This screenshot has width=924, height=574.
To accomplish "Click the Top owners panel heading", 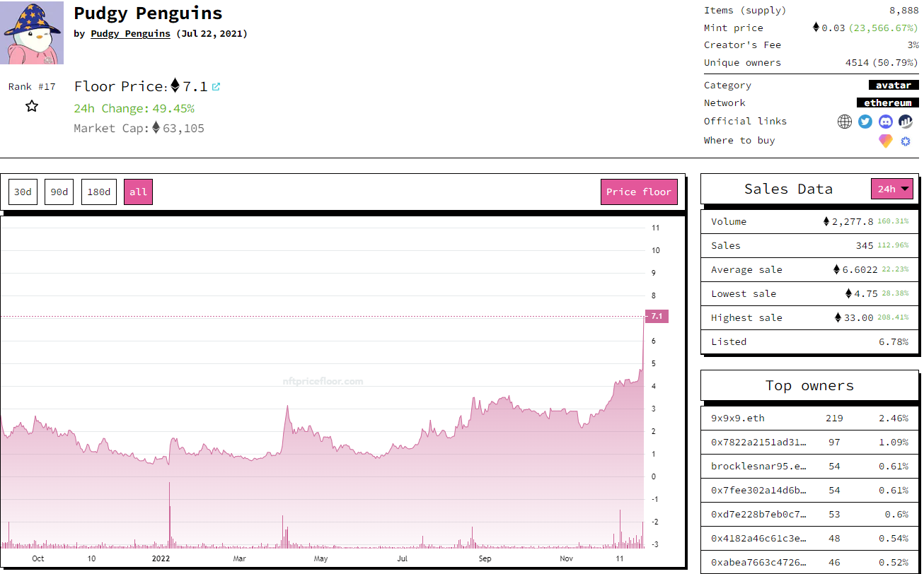I will click(x=809, y=385).
